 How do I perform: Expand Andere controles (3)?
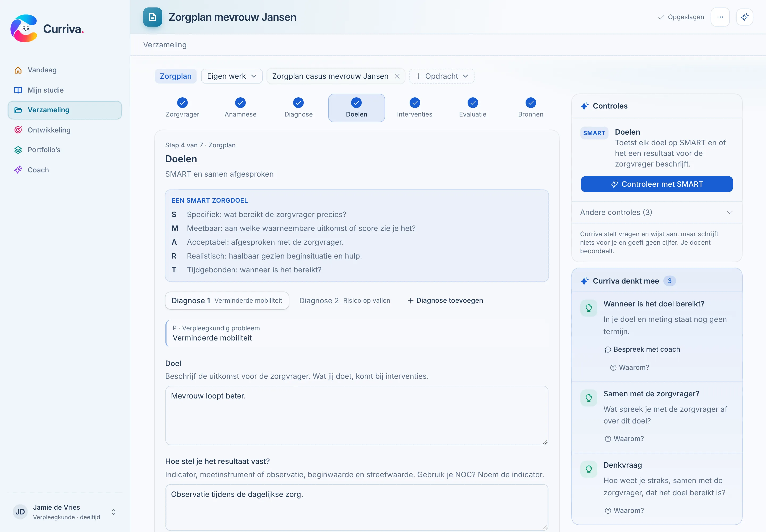coord(657,212)
